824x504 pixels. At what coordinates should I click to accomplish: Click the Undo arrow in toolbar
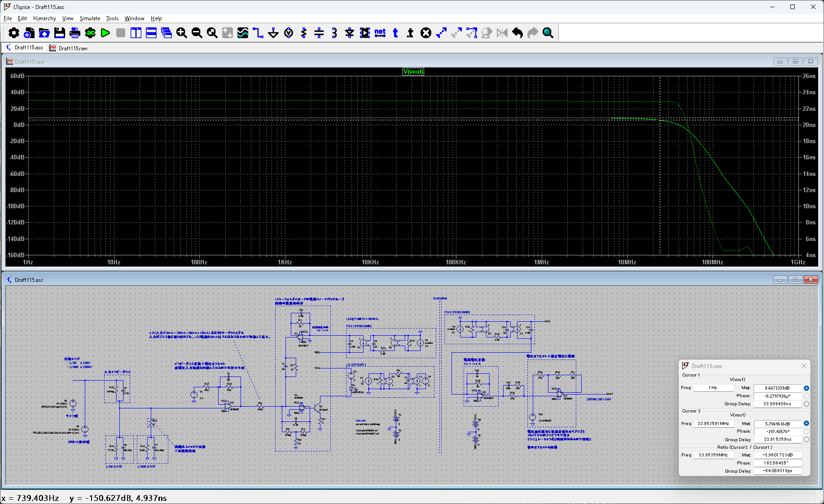tap(517, 33)
